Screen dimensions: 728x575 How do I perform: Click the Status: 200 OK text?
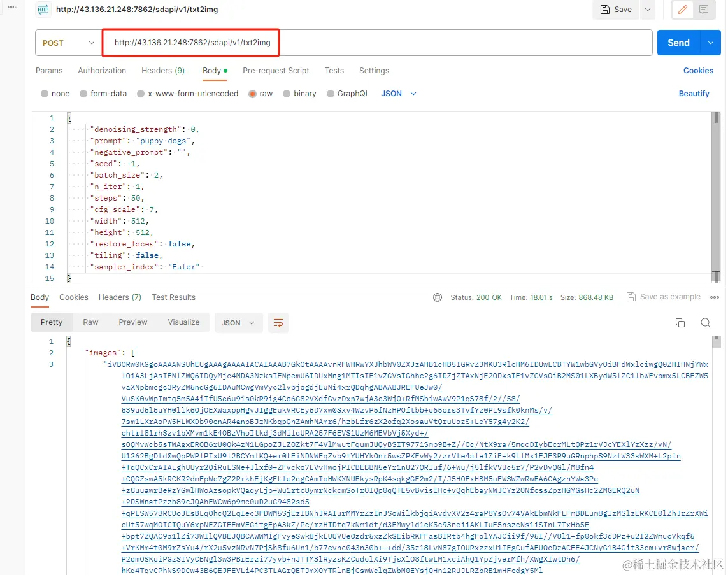tap(476, 297)
